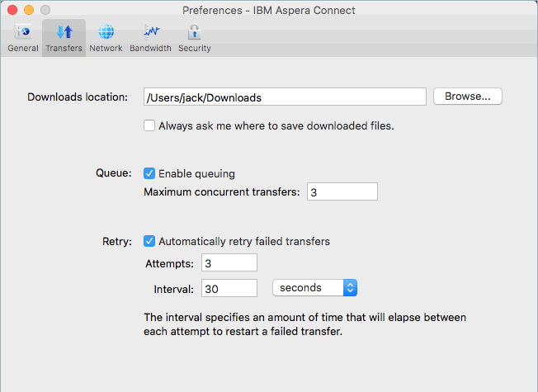This screenshot has height=392, width=538.
Task: Toggle Always ask where to save checkbox
Action: 149,125
